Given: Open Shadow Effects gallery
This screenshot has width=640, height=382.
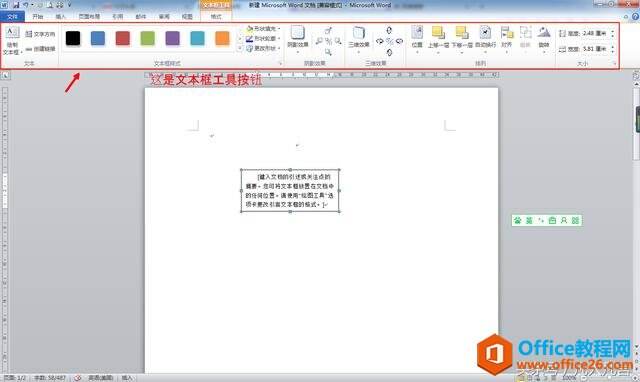Looking at the screenshot, I should point(298,39).
